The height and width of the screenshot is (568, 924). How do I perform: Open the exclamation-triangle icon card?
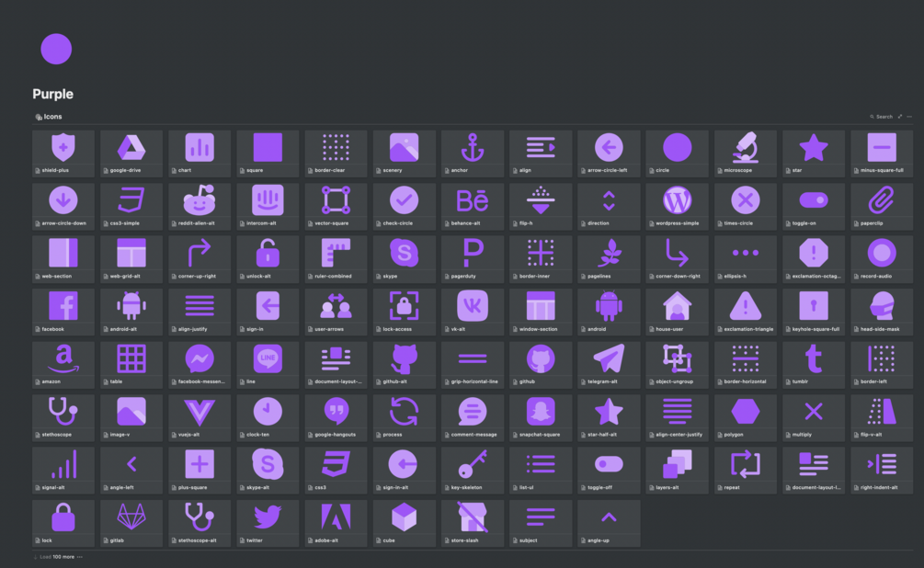click(x=746, y=312)
